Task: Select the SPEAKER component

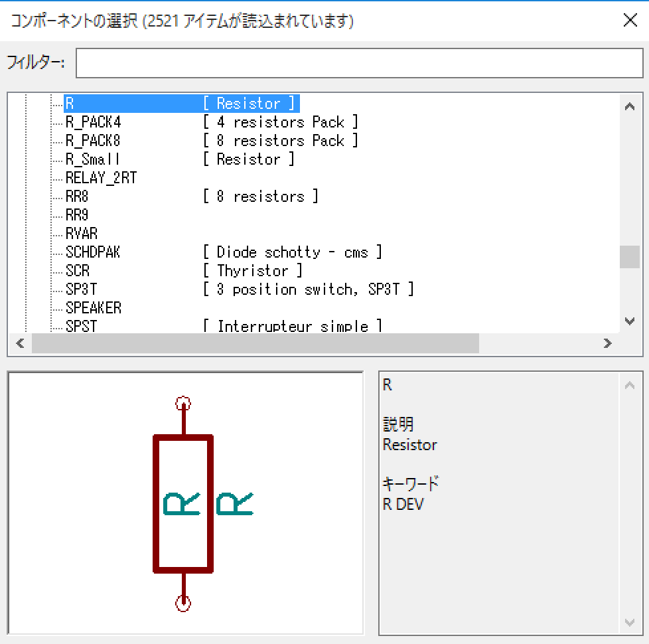Action: pos(93,307)
